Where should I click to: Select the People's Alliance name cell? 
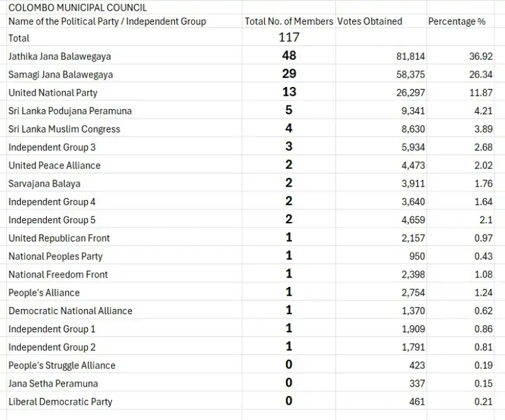(44, 293)
